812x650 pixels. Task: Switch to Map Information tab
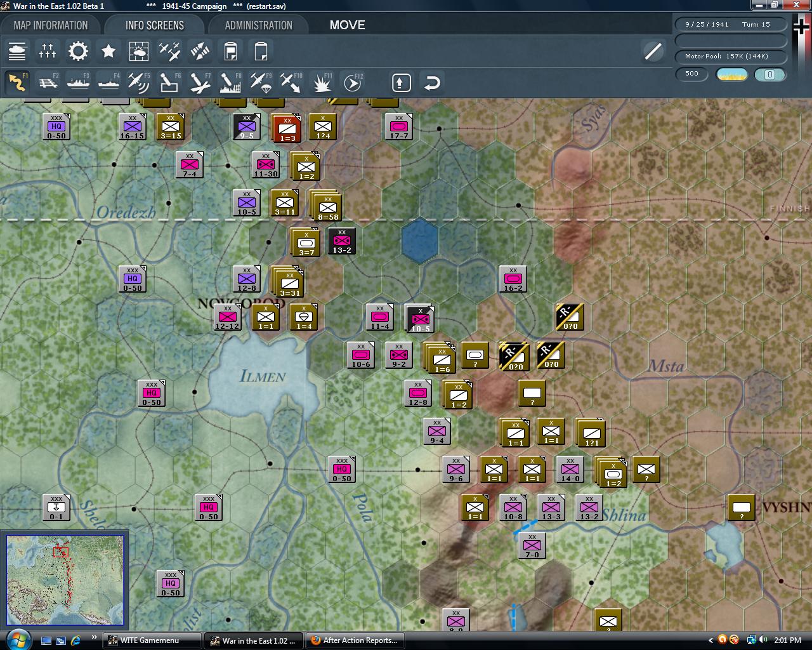51,25
